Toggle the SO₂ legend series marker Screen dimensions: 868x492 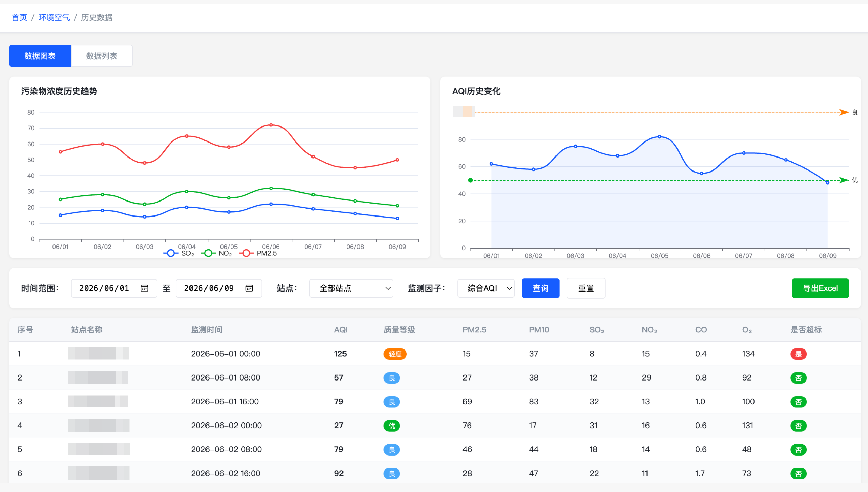[171, 253]
